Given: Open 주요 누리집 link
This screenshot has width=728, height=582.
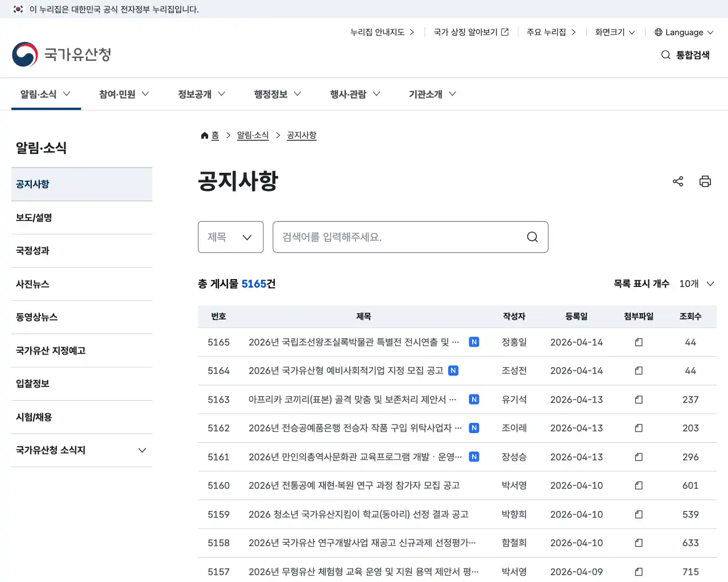Looking at the screenshot, I should [x=551, y=32].
